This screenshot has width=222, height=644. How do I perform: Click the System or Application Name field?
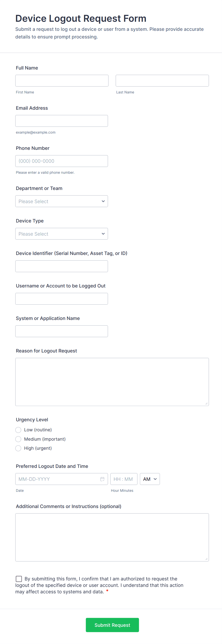pos(61,331)
